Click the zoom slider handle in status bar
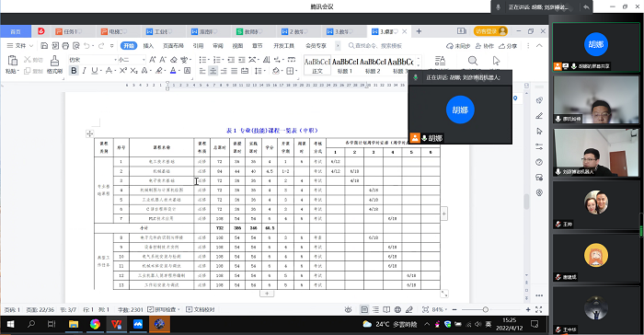Image resolution: width=644 pixels, height=335 pixels. (486, 309)
